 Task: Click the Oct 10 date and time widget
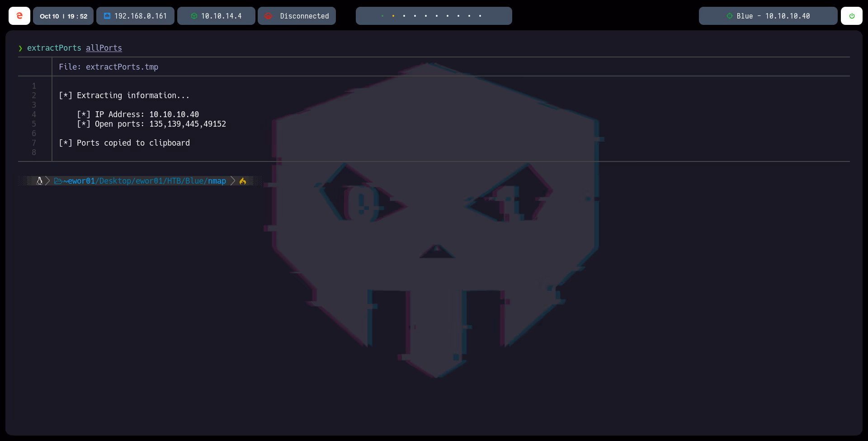(x=63, y=16)
